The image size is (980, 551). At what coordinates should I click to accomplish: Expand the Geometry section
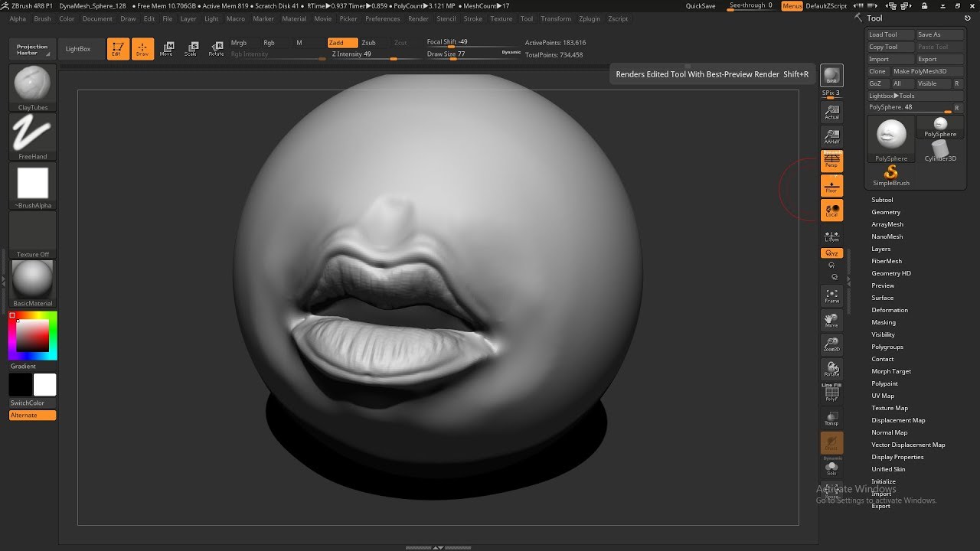(x=886, y=212)
